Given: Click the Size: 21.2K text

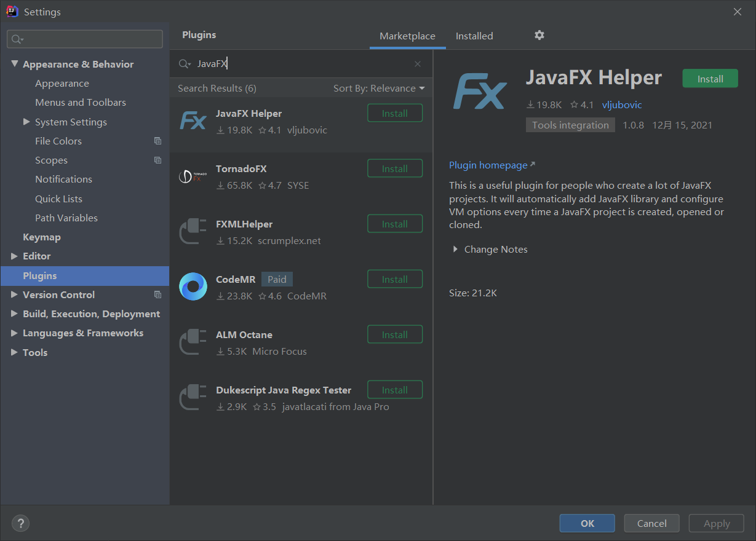Looking at the screenshot, I should coord(473,293).
